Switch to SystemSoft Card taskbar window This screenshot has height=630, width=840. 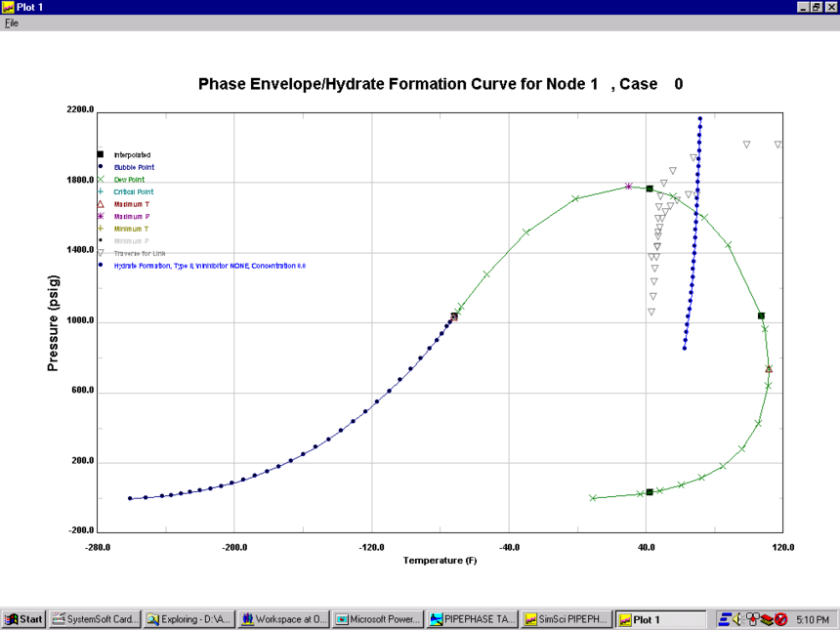click(x=95, y=619)
